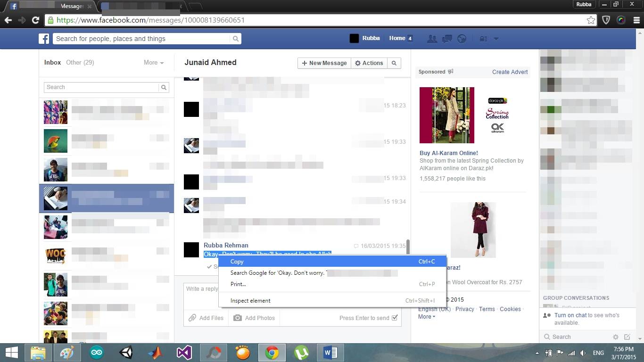Viewport: 644px width, 362px height.
Task: Click the Facebook top search field
Action: (142, 39)
